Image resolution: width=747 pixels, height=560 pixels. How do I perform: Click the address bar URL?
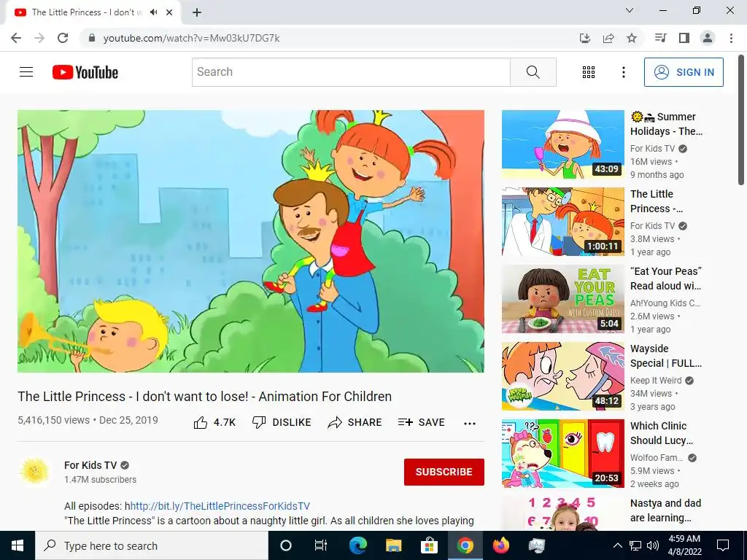[192, 38]
